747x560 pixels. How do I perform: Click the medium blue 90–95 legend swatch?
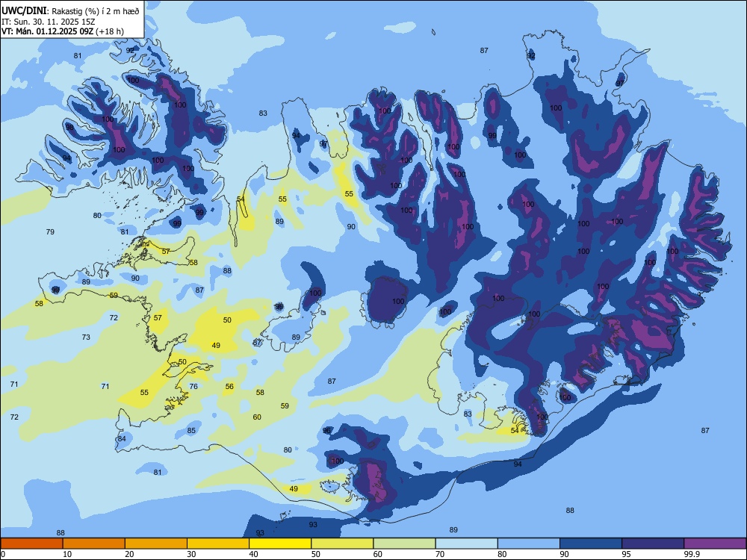[591, 544]
